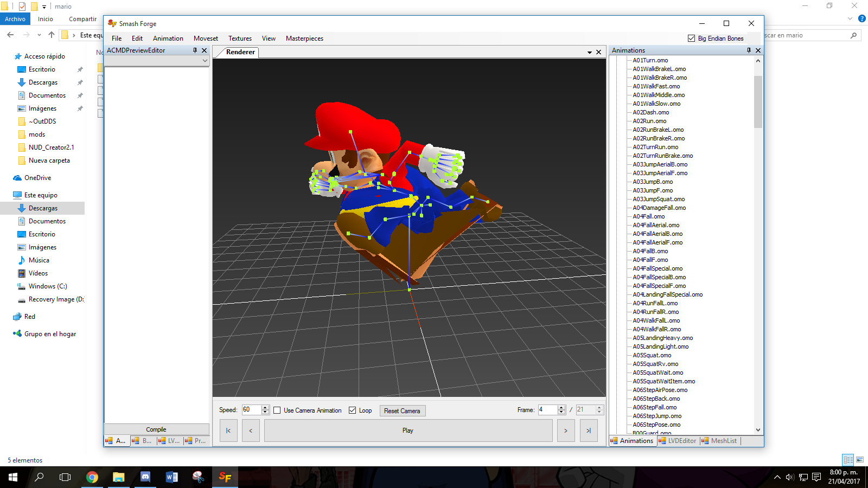Uncheck Big Endian Bones

pos(691,38)
